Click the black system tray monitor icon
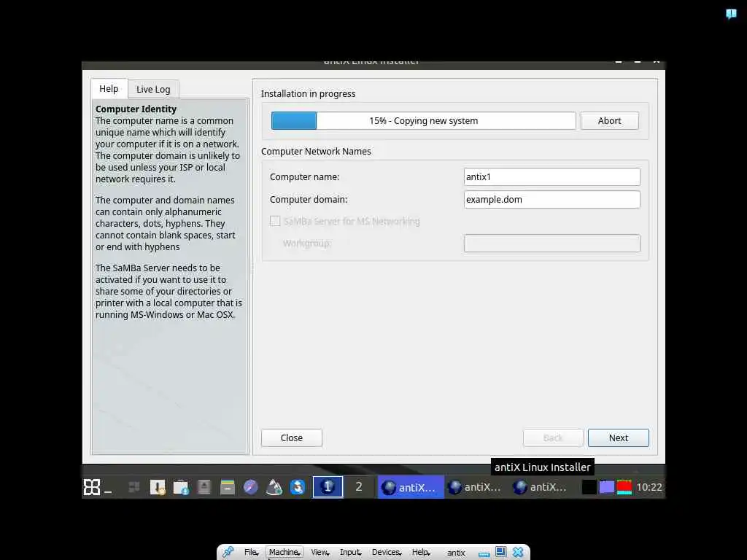The image size is (747, 560). pos(589,486)
